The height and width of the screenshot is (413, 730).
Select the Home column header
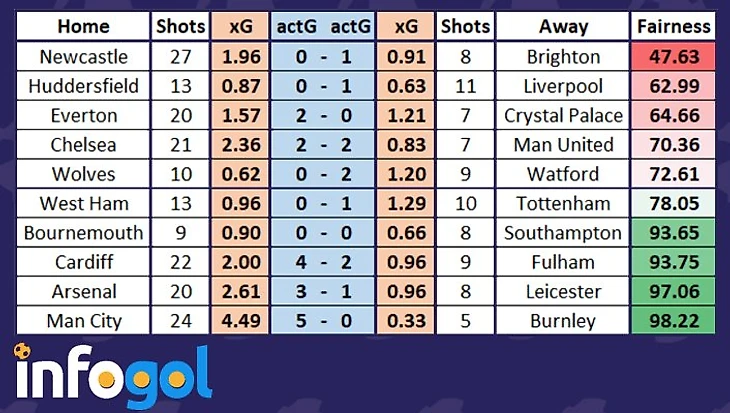tap(82, 27)
